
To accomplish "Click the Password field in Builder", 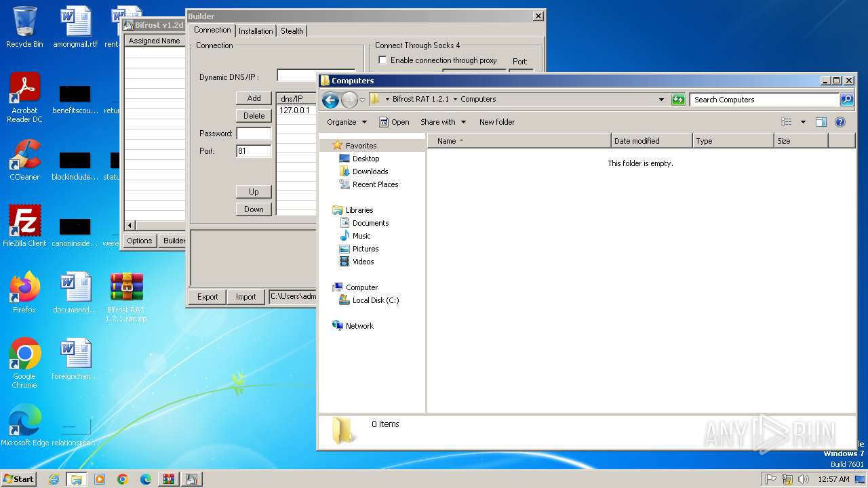I will point(254,134).
